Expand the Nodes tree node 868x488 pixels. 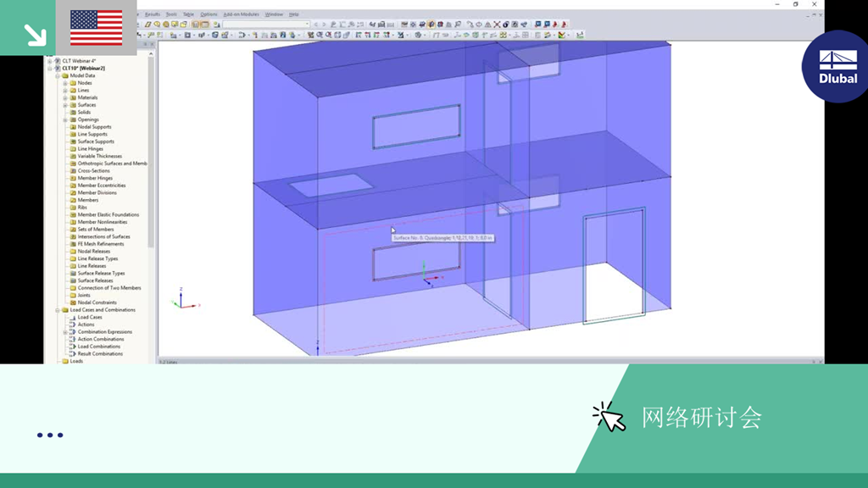(65, 83)
